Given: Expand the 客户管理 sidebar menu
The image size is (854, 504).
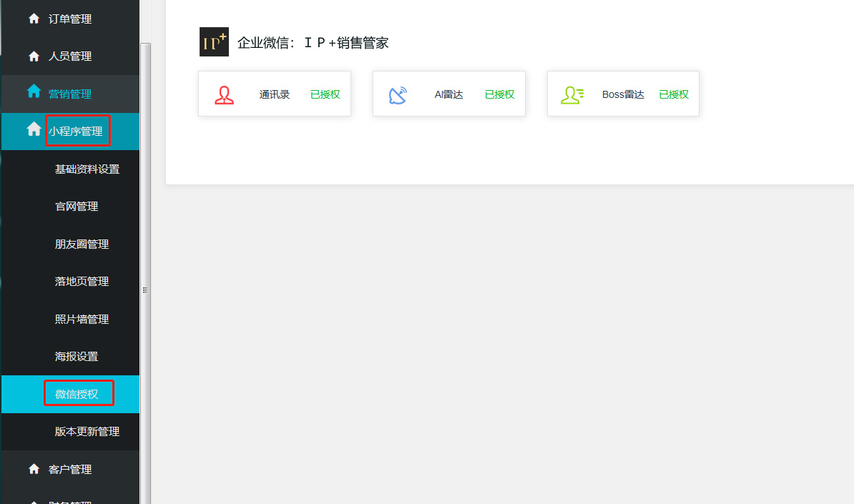Looking at the screenshot, I should (x=70, y=470).
